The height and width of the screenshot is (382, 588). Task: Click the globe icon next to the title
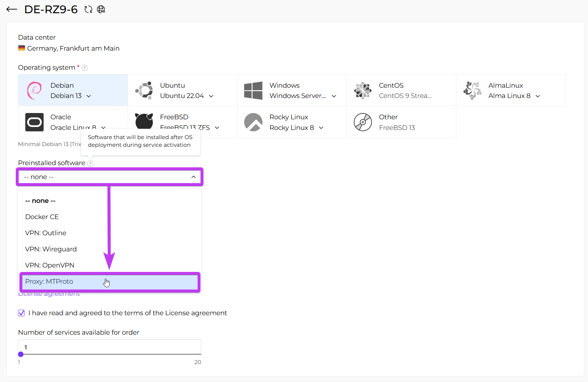click(x=101, y=10)
